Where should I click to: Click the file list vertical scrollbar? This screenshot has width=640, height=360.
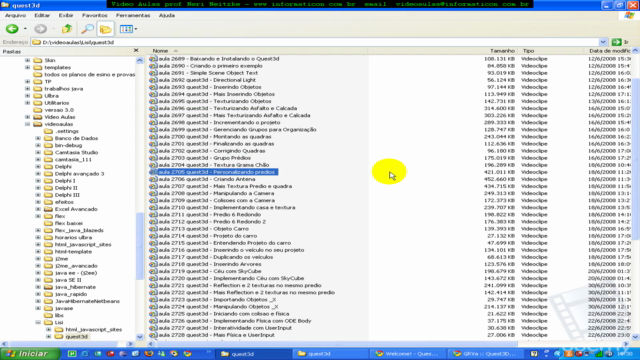click(636, 194)
